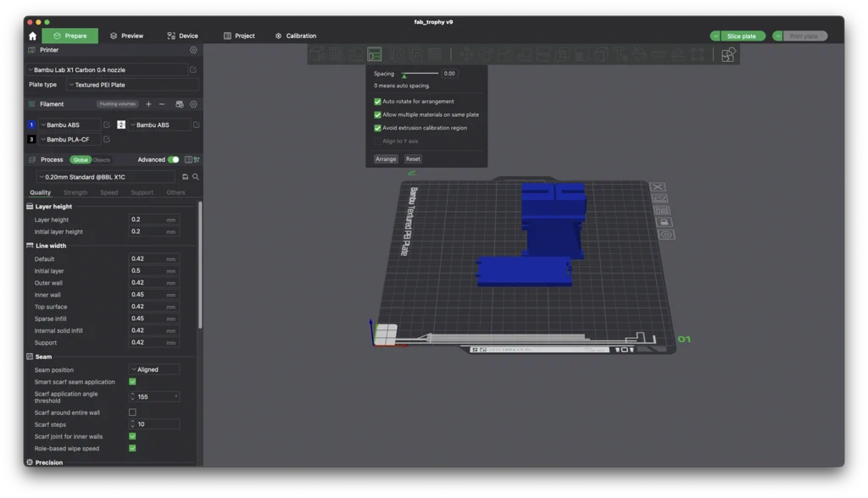This screenshot has height=498, width=868.
Task: Open the Bambu Lab X1 Carbon printer dropdown
Action: coord(107,69)
